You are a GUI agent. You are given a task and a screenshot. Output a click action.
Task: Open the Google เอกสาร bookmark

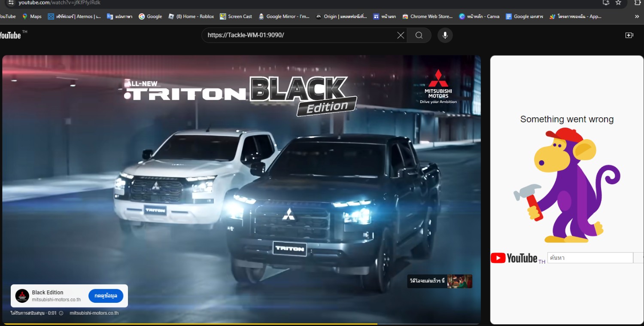click(x=524, y=16)
